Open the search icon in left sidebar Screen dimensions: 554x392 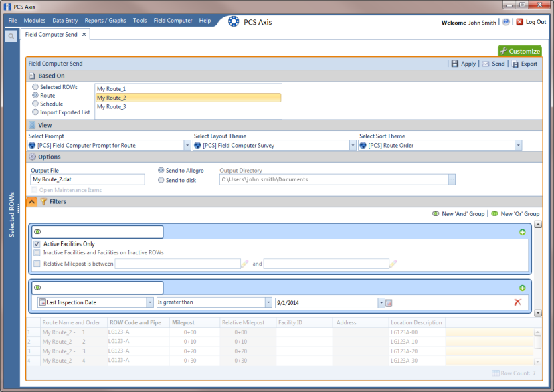coord(11,36)
